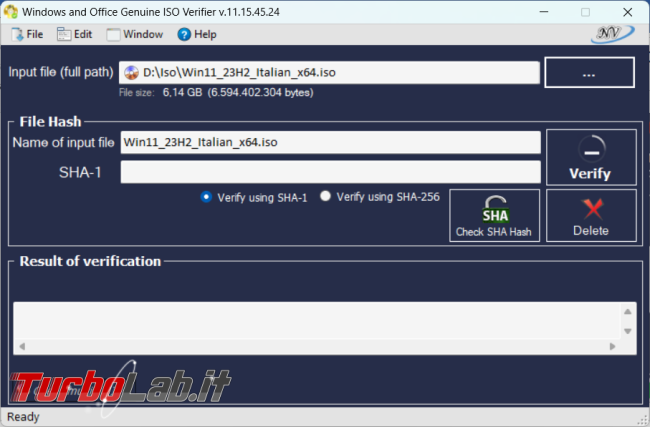Click the NV logo icon
650x427 pixels.
pos(612,34)
